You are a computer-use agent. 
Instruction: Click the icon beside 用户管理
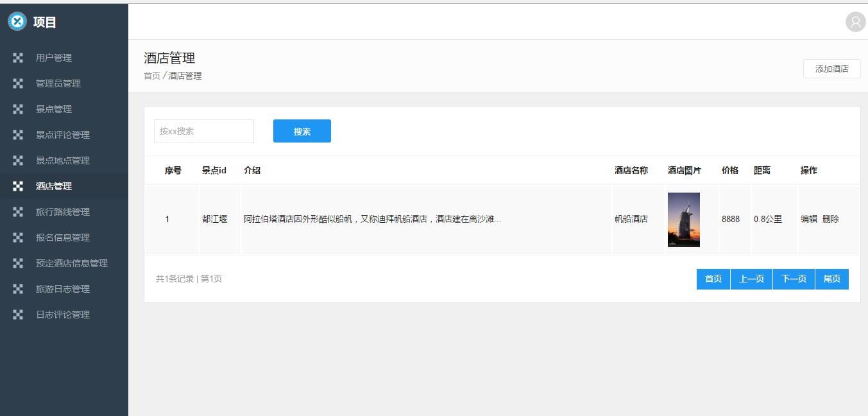pyautogui.click(x=18, y=58)
